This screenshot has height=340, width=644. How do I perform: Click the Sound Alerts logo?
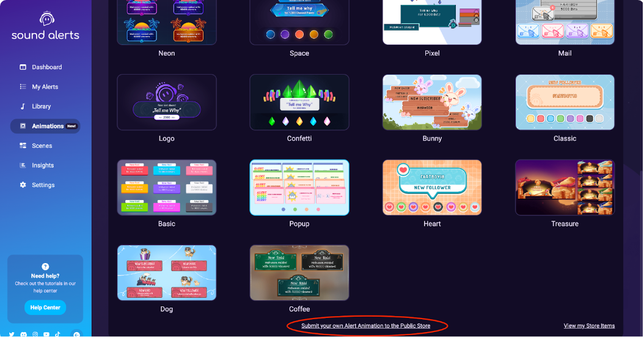[45, 26]
